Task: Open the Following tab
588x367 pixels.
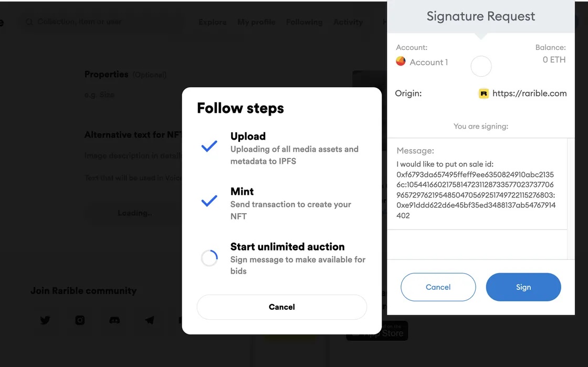Action: coord(304,22)
